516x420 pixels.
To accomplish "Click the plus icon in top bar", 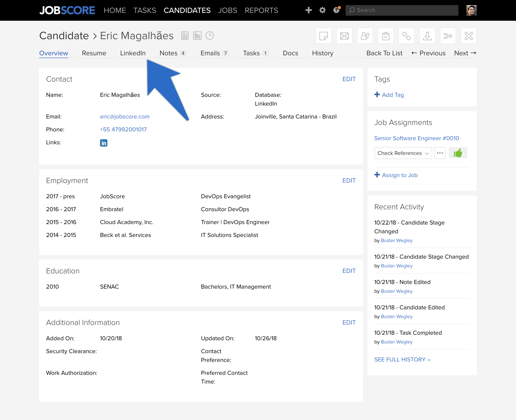I will point(308,10).
